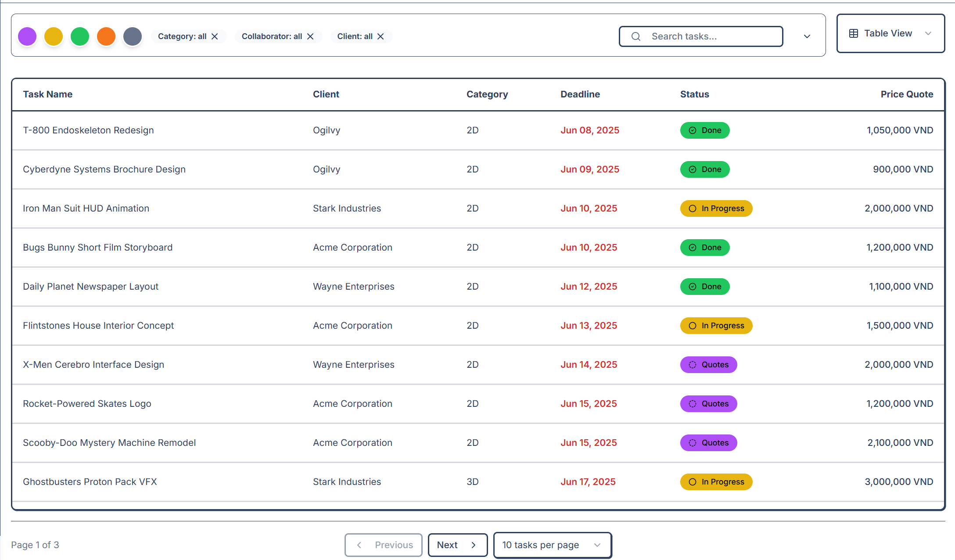This screenshot has width=955, height=560.
Task: Sort by Task Name column header
Action: (48, 94)
